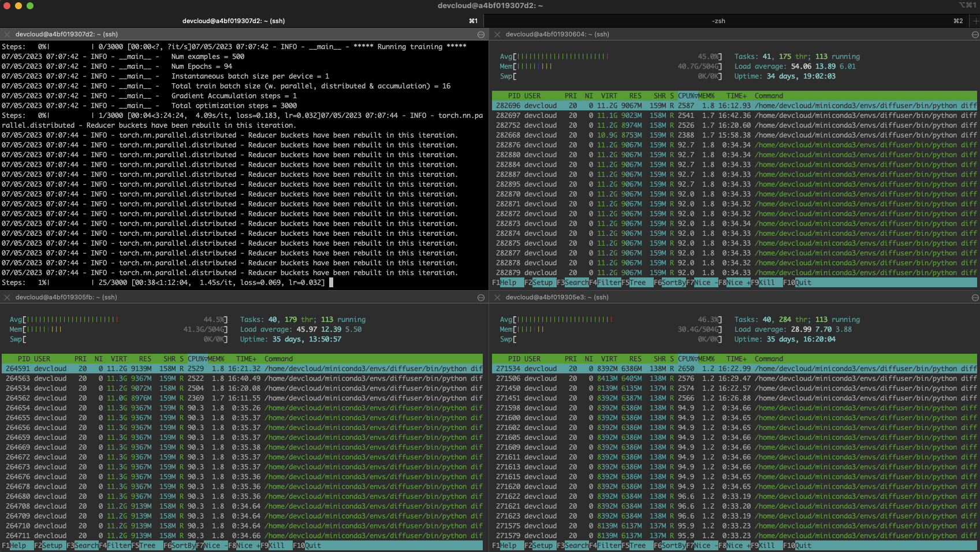This screenshot has width=980, height=552.
Task: Open the SortBy list in the a4bf019305e3 htop
Action: pyautogui.click(x=673, y=546)
